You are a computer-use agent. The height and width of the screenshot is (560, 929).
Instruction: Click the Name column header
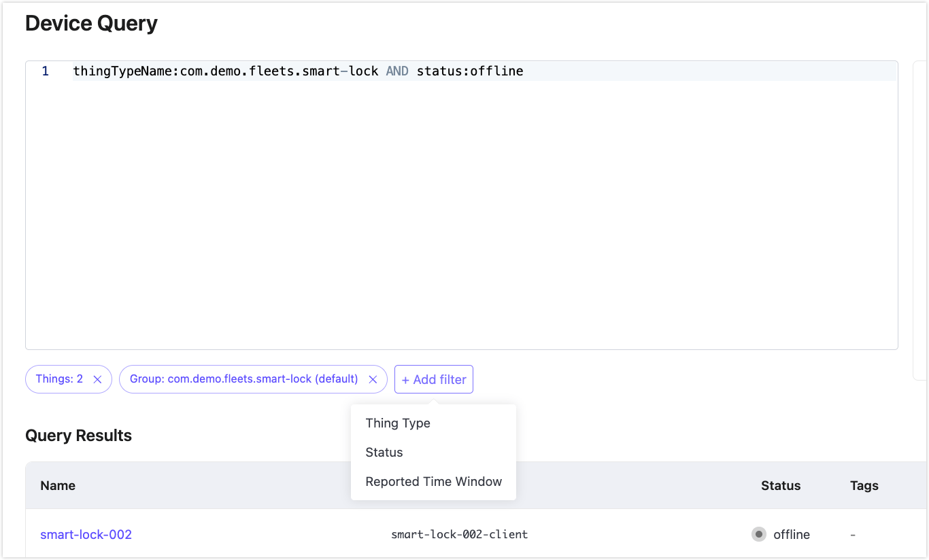coord(58,485)
